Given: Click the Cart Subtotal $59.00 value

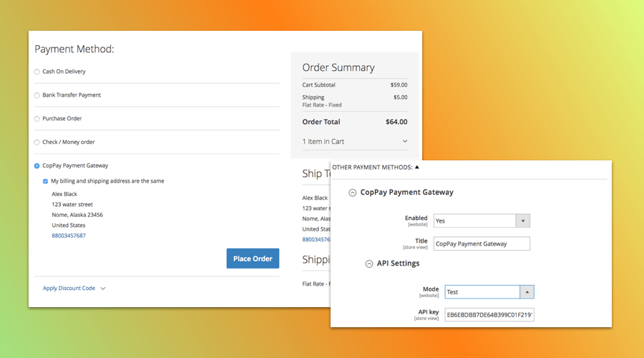Looking at the screenshot, I should point(399,84).
